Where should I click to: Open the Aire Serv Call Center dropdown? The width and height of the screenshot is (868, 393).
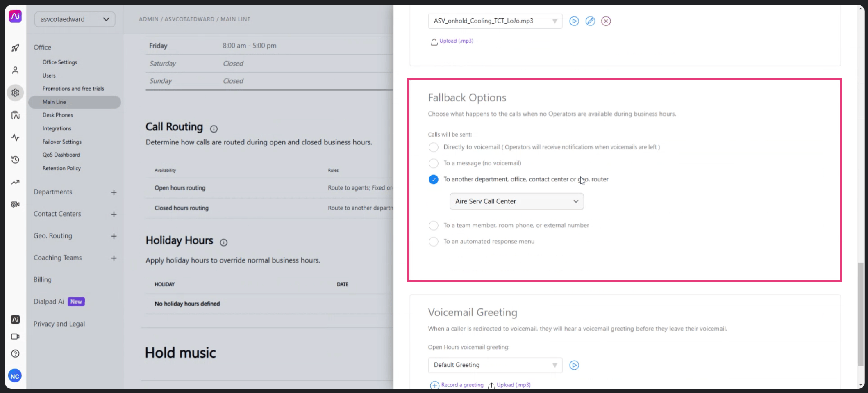516,201
